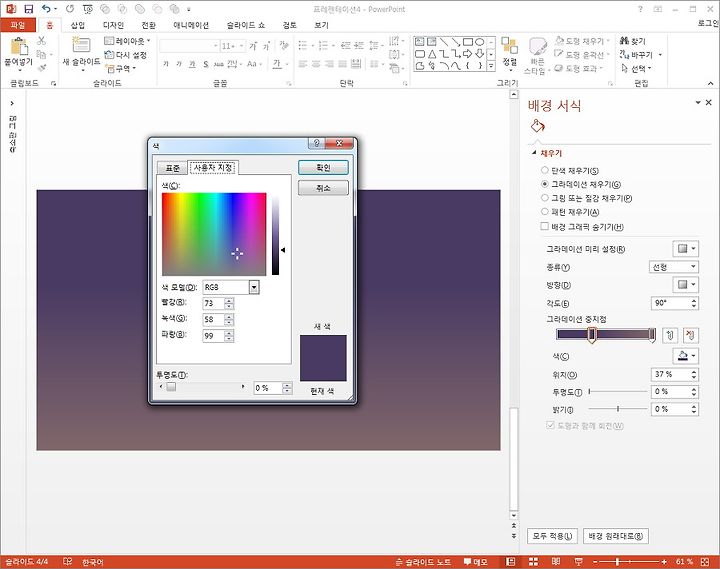Click the Green (녹색) value field
Screen dimensions: 720x569
coord(213,319)
